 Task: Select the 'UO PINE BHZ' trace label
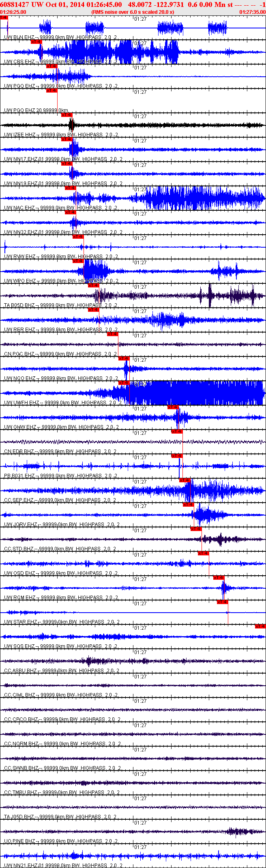20,841
